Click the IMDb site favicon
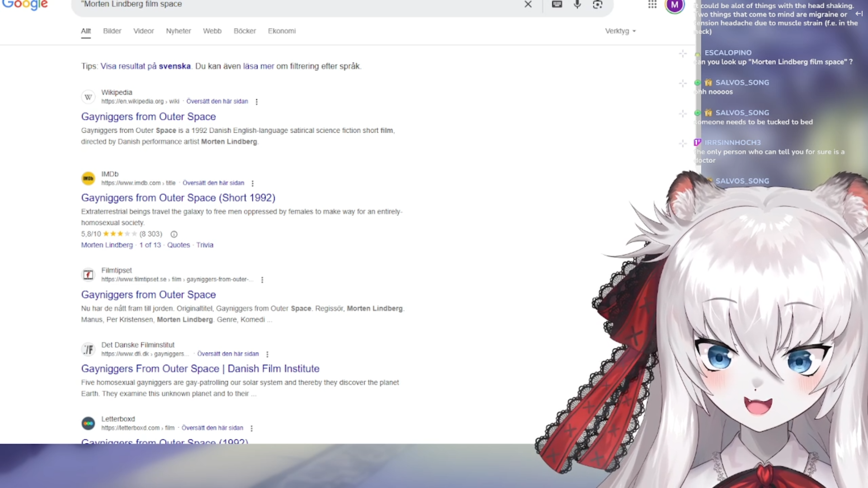Screen dimensions: 868x488 click(x=88, y=178)
